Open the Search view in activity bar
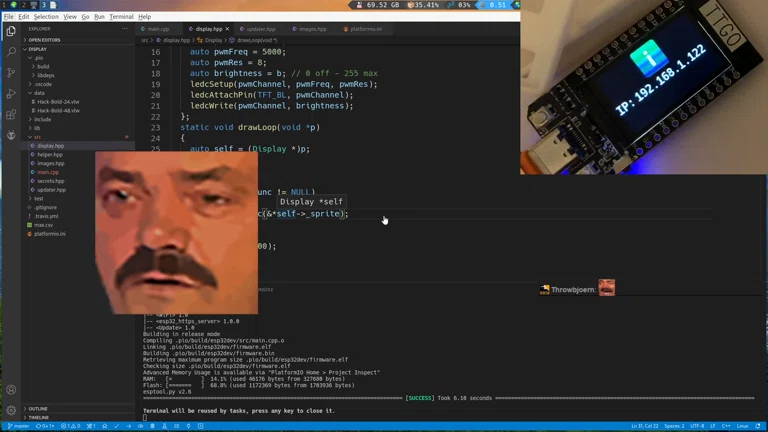 tap(11, 51)
